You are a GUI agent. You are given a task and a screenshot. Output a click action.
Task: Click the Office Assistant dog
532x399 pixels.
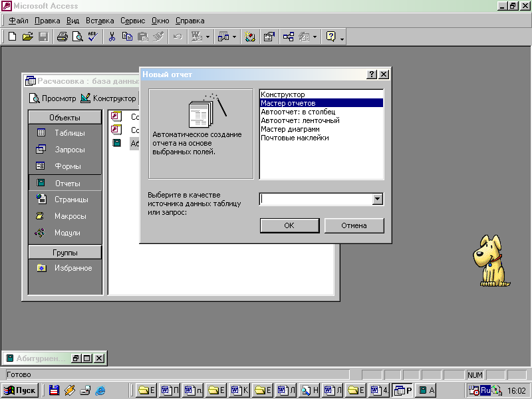[491, 261]
